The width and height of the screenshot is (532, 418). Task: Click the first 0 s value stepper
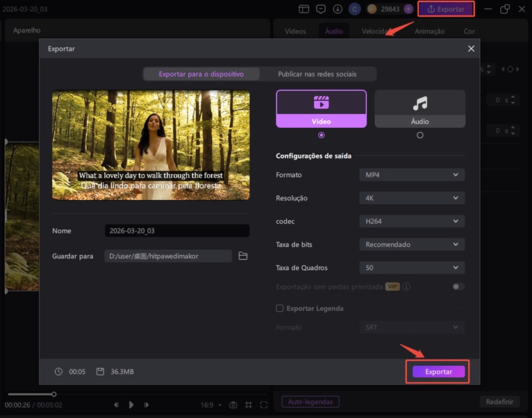[x=513, y=100]
